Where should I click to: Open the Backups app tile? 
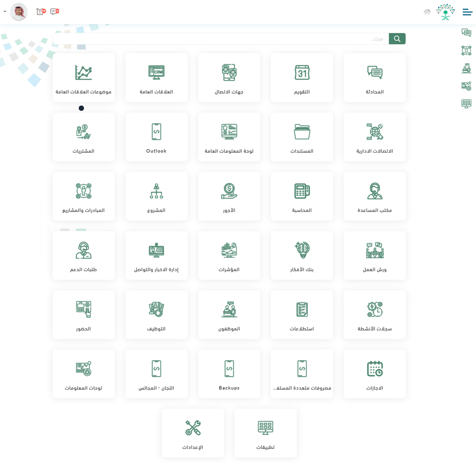tap(229, 374)
